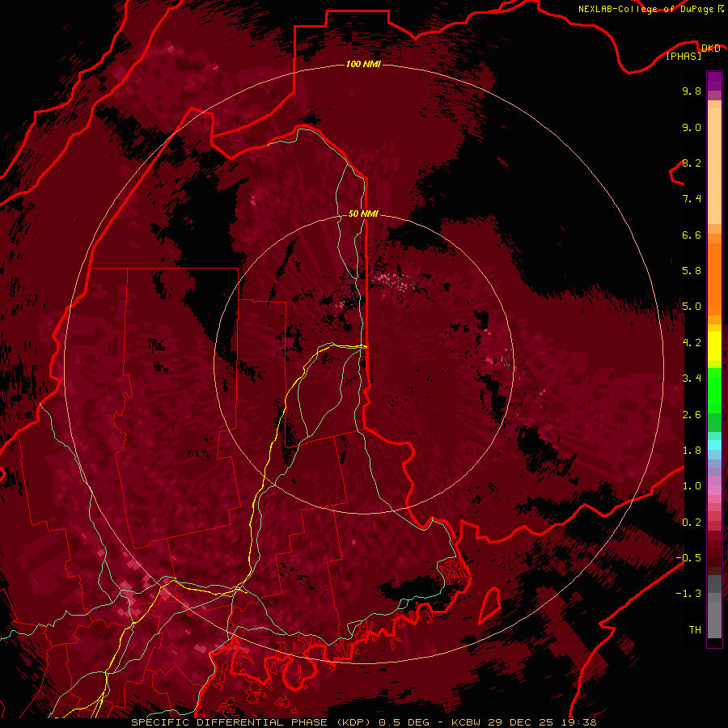Pick the purple top of the color bar

click(714, 81)
